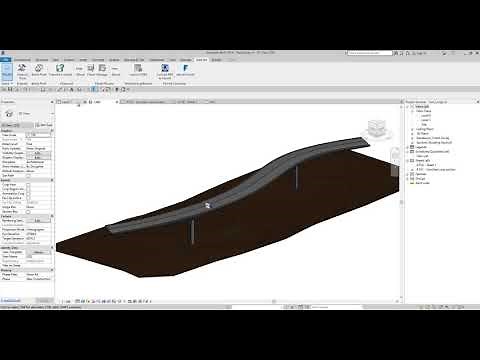Image resolution: width=480 pixels, height=360 pixels.
Task: Click the Revit Links icon in Project Browser
Action: coord(412,183)
